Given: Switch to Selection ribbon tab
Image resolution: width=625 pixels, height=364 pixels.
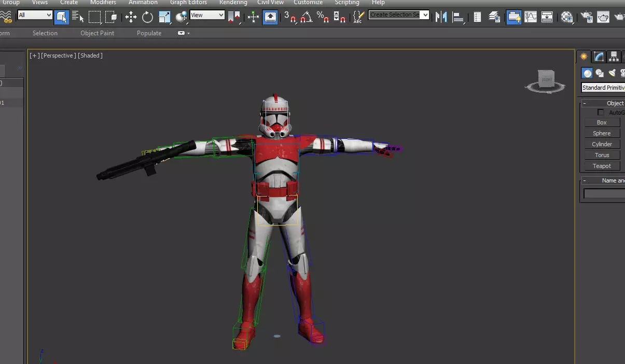Looking at the screenshot, I should tap(45, 33).
